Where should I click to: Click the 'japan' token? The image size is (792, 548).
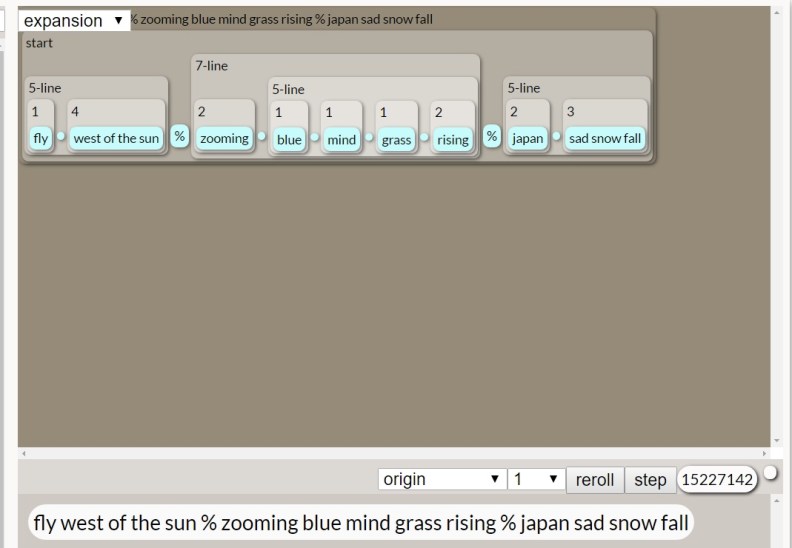coord(527,138)
